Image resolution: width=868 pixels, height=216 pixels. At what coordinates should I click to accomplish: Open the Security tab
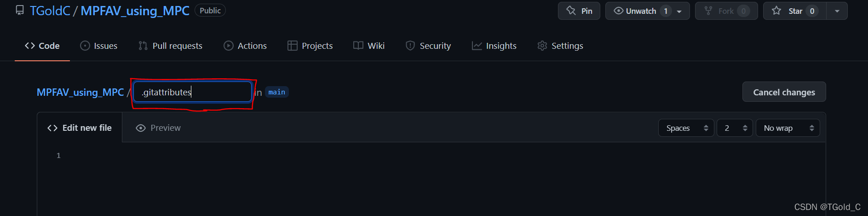point(428,46)
